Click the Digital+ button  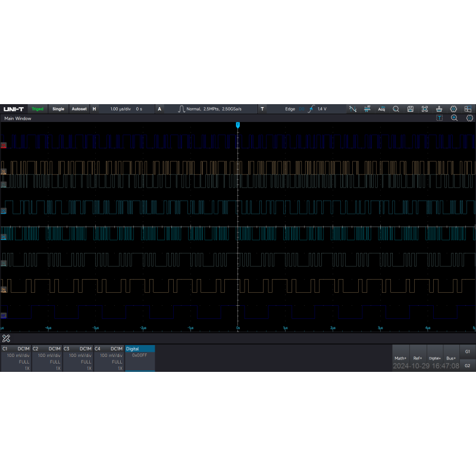tap(434, 358)
